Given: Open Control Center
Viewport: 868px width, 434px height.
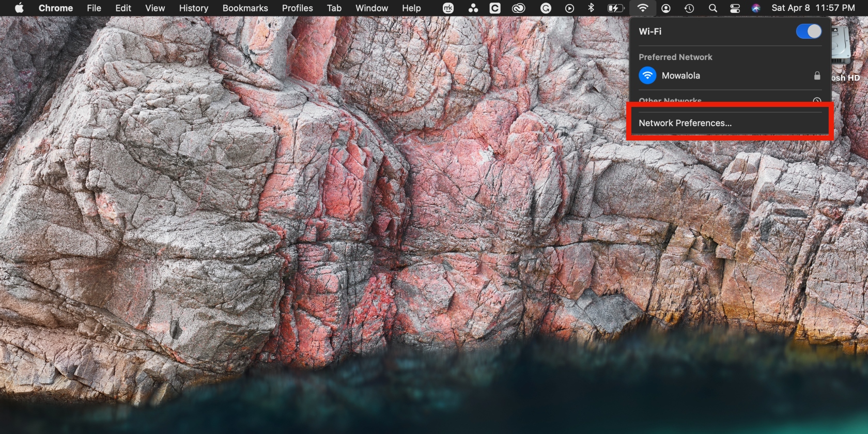Looking at the screenshot, I should pos(735,8).
